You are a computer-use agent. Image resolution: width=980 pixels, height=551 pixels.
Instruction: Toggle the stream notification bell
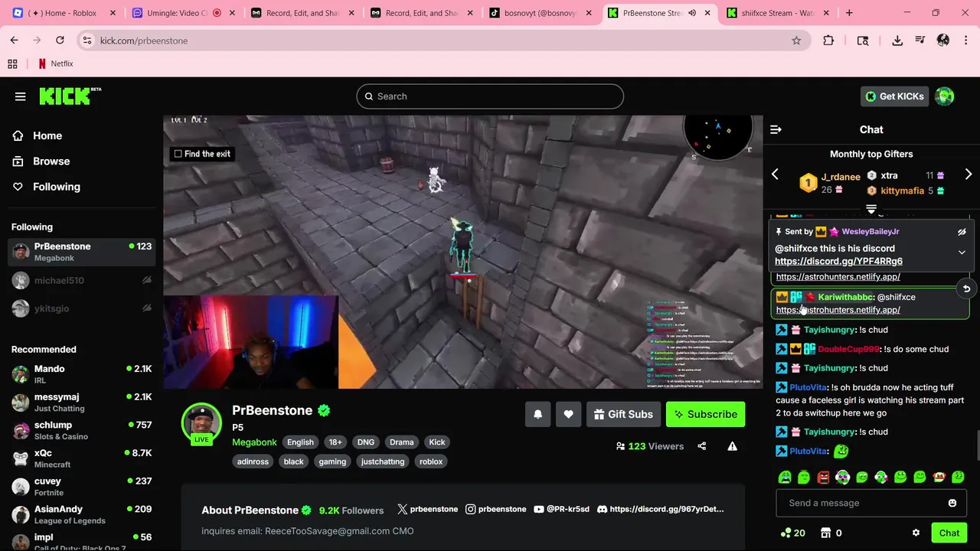[x=537, y=414]
